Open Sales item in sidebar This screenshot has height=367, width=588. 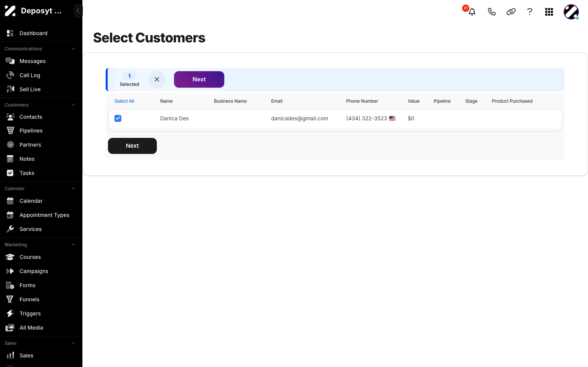pos(26,356)
